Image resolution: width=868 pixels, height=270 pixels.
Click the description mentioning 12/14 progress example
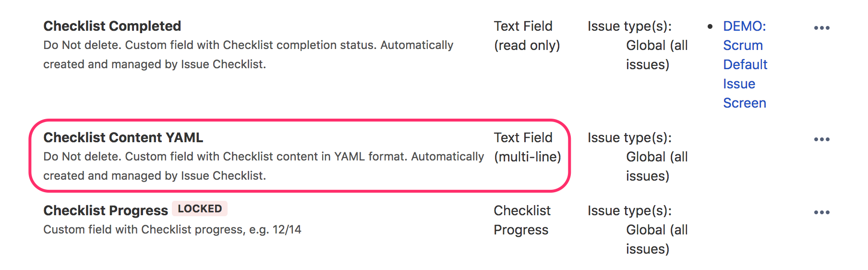(x=172, y=230)
